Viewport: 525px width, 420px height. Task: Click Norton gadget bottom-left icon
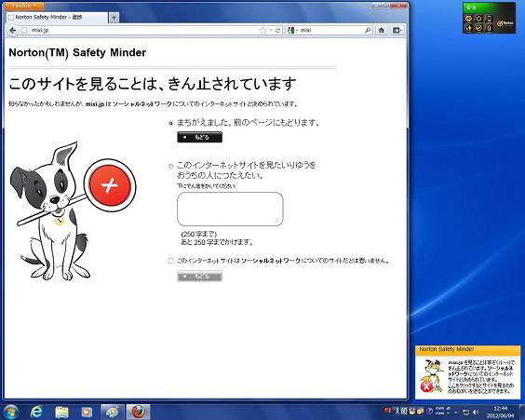coord(469,28)
